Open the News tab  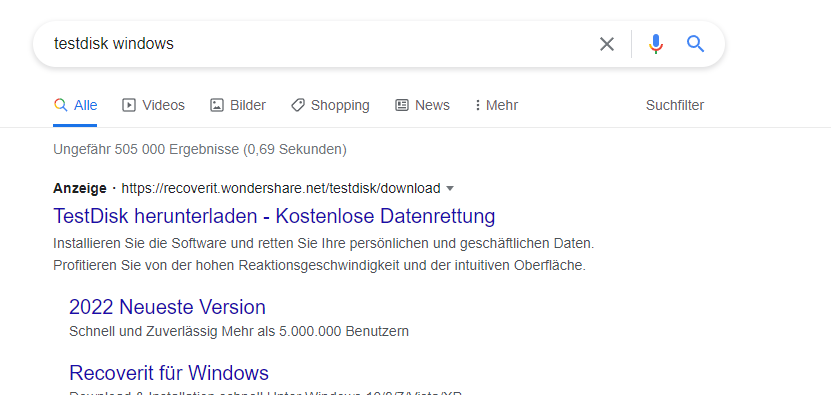[x=422, y=106]
